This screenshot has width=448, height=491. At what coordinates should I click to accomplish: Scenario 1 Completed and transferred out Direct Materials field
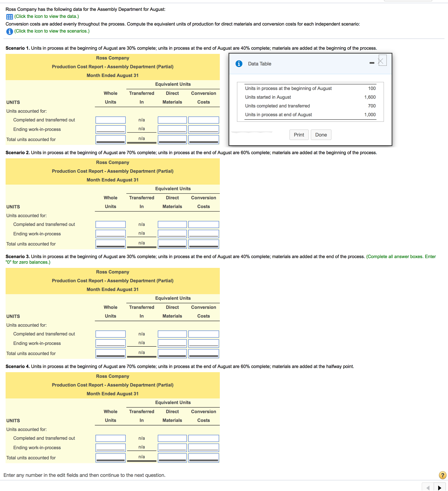click(x=172, y=120)
